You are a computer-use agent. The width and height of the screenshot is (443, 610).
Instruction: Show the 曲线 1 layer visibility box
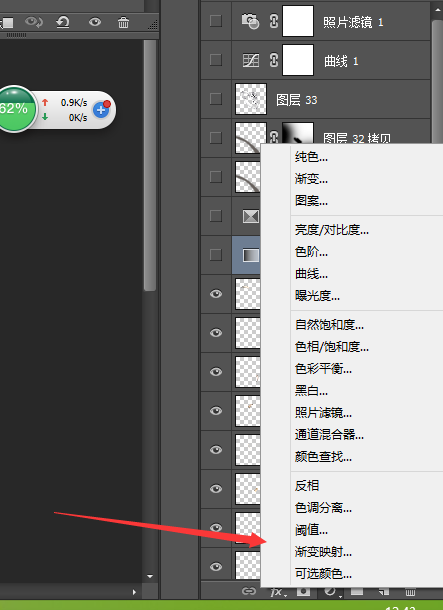pyautogui.click(x=216, y=60)
